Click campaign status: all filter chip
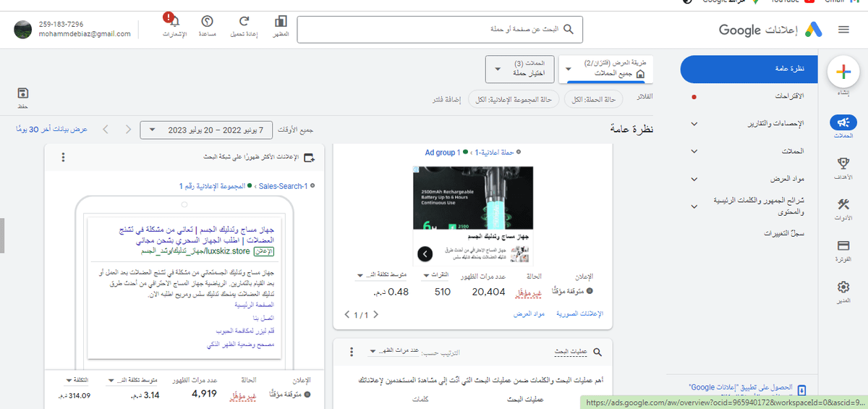The height and width of the screenshot is (409, 868). [x=593, y=99]
